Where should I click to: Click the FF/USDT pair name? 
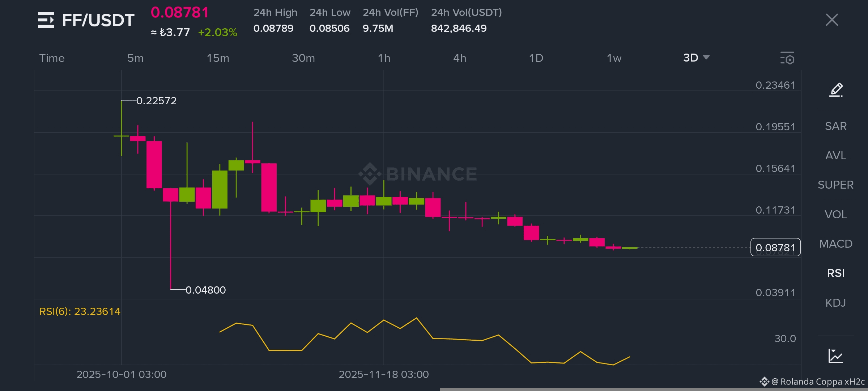[x=98, y=20]
